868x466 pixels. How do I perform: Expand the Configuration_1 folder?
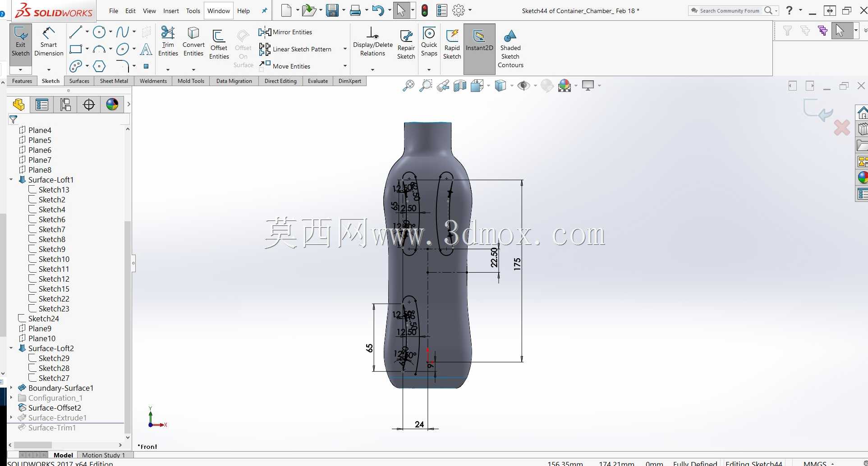coord(11,398)
